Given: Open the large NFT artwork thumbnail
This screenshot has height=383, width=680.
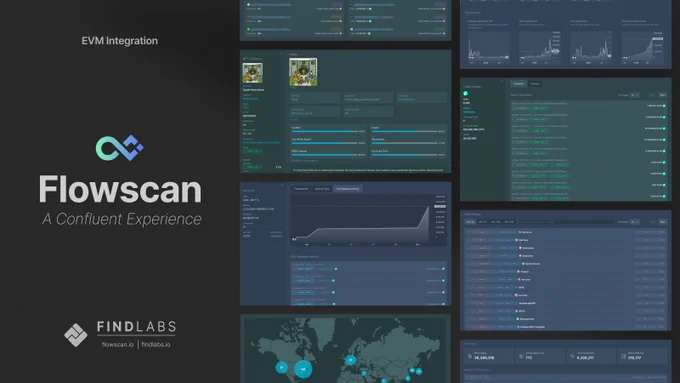Looking at the screenshot, I should tap(303, 72).
